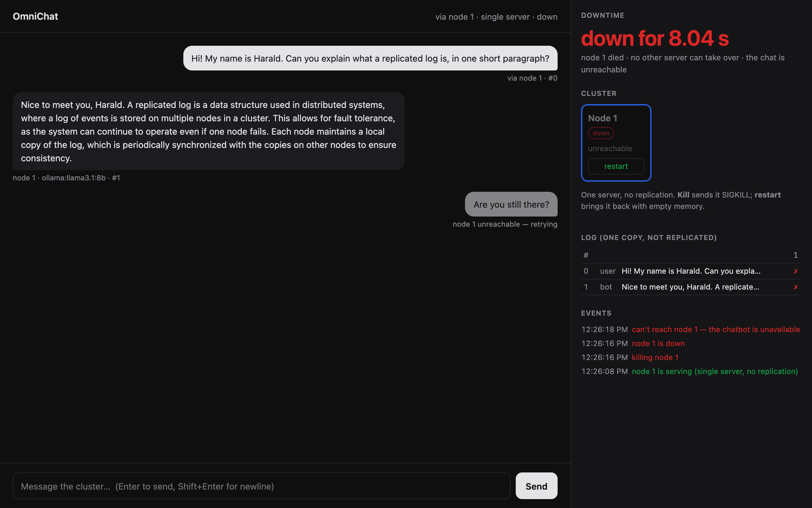Image resolution: width=812 pixels, height=508 pixels.
Task: Click the DOWNTIME section heading
Action: tap(603, 16)
